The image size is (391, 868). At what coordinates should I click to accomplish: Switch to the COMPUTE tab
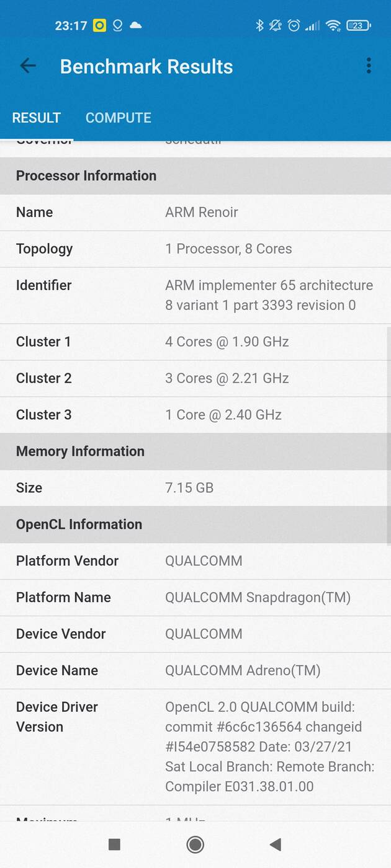pos(118,118)
